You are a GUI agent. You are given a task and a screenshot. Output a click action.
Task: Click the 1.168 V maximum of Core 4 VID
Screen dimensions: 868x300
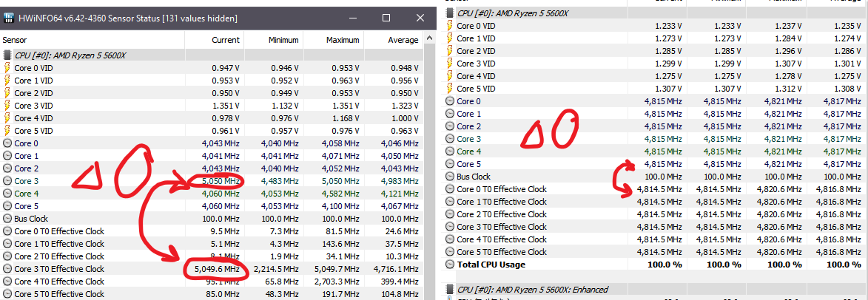click(346, 118)
